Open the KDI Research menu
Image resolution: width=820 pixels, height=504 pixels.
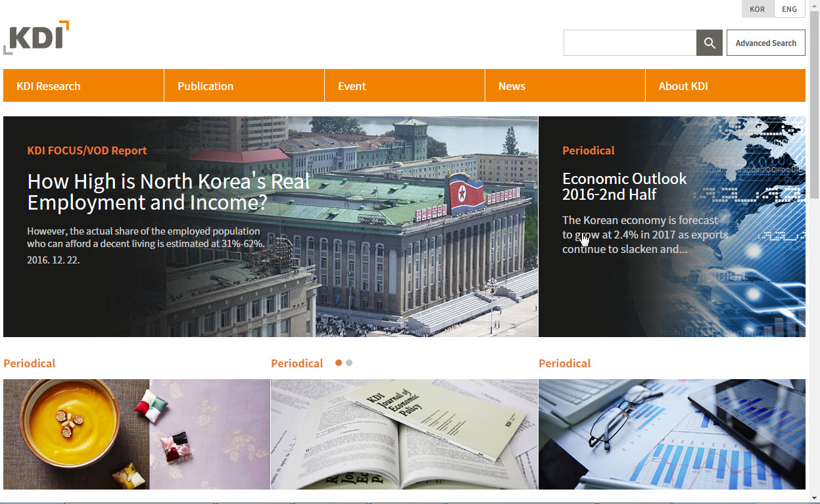pyautogui.click(x=49, y=86)
